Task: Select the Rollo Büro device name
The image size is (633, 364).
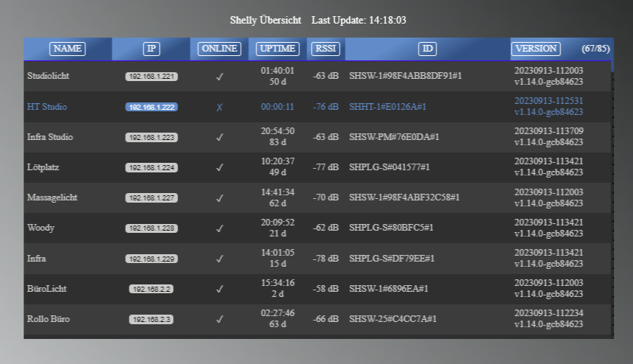Action: pos(48,319)
